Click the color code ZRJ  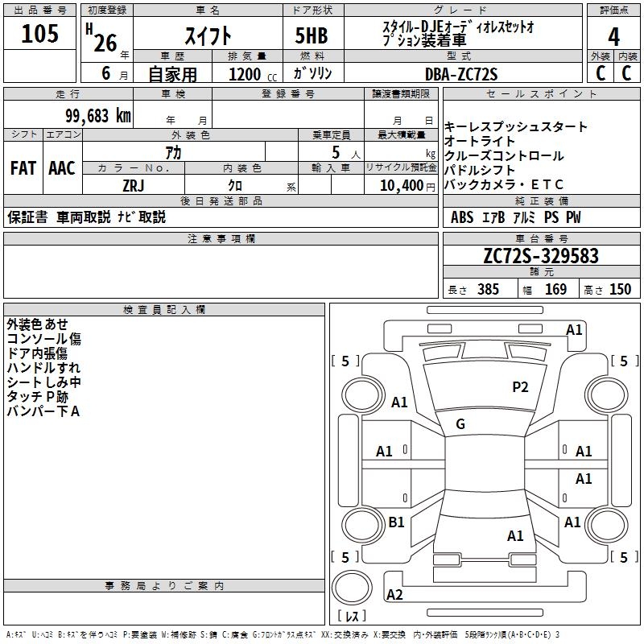[x=133, y=185]
